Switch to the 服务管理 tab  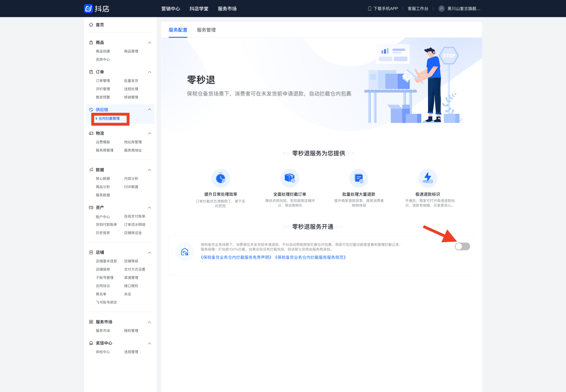206,30
